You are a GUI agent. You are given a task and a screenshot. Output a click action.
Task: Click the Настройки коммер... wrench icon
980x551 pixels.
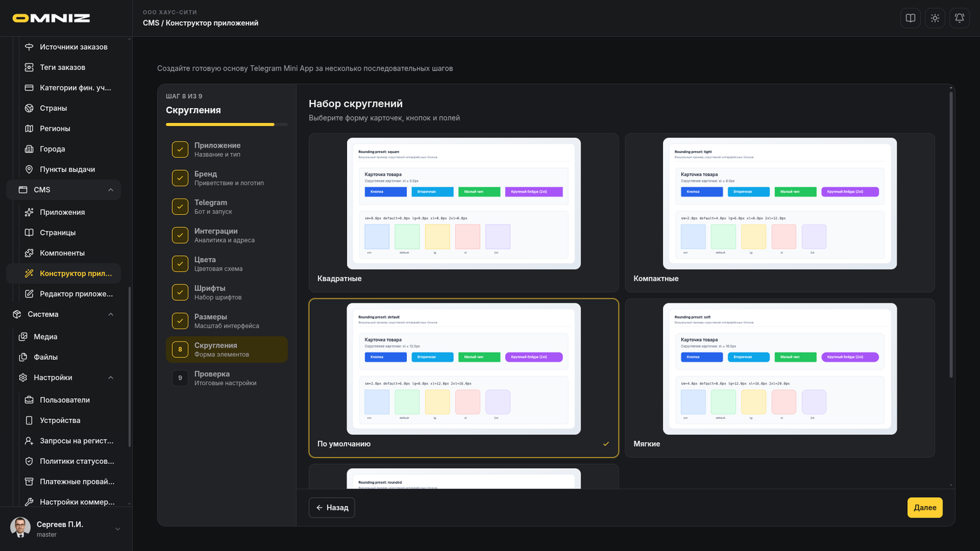coord(29,502)
